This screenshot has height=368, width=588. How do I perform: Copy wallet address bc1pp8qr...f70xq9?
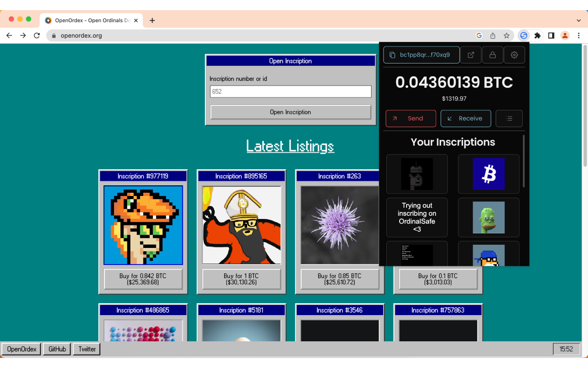tap(421, 55)
